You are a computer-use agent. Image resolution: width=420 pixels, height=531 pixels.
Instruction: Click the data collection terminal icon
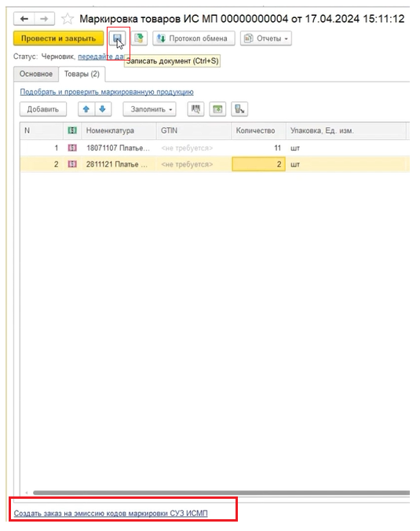point(239,109)
